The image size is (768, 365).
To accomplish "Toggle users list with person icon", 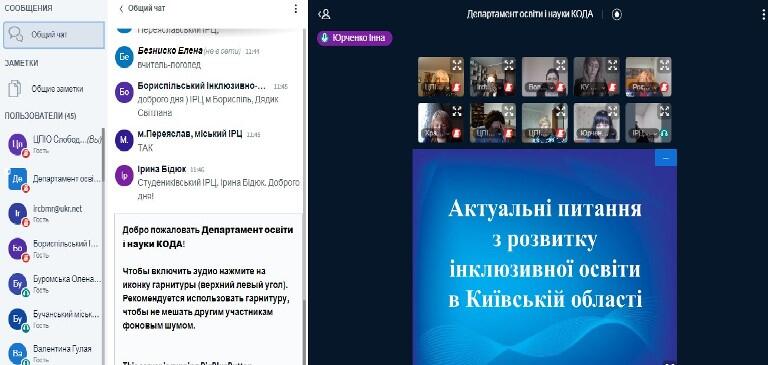I will [324, 14].
